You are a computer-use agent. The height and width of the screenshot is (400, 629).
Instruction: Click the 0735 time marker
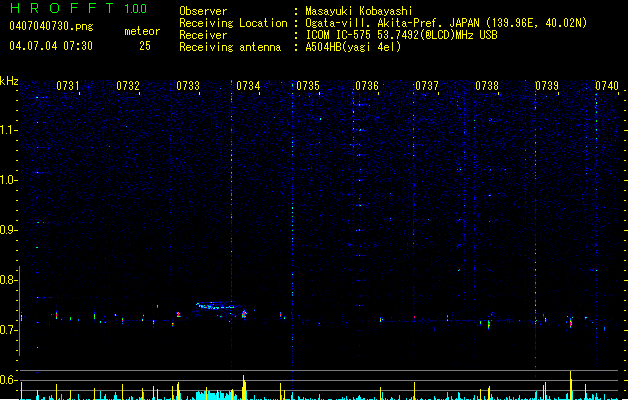tap(308, 86)
